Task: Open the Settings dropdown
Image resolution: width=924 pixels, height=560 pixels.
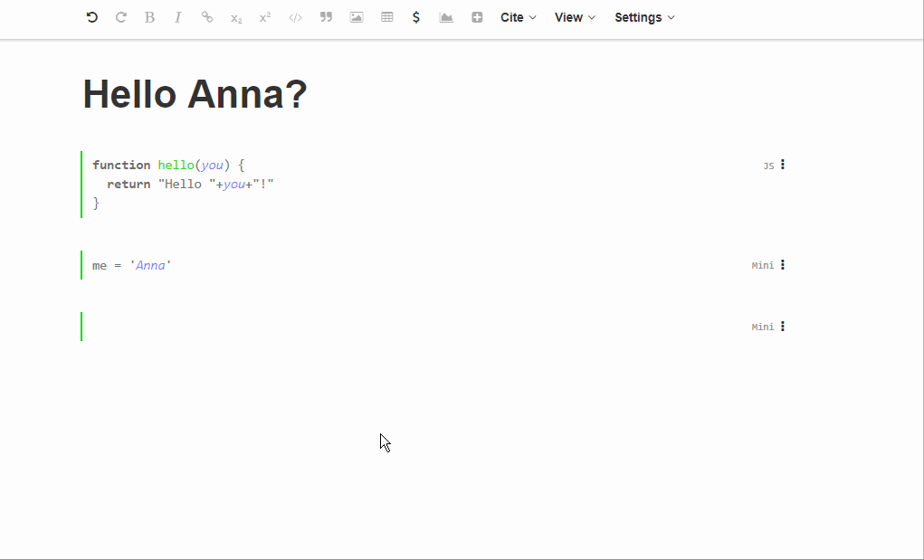Action: [640, 17]
